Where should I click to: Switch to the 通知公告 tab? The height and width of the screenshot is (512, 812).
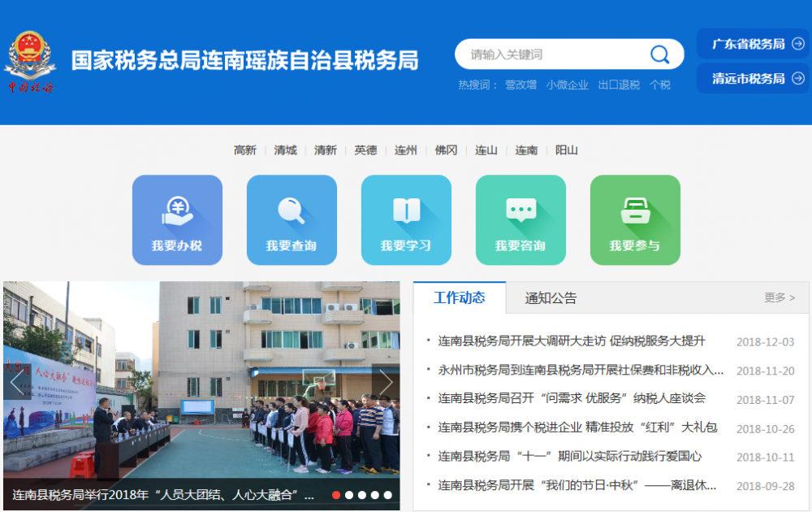[551, 298]
